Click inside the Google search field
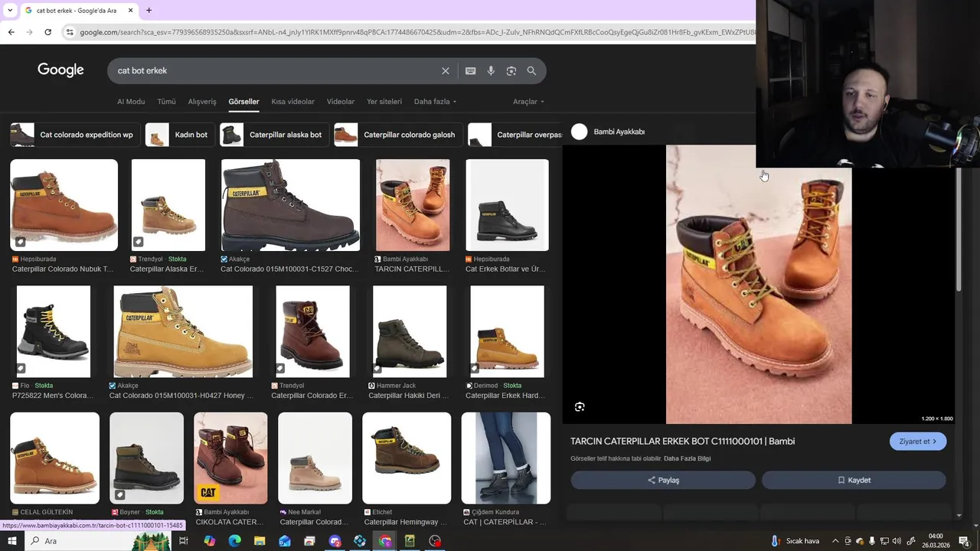The image size is (980, 551). [x=276, y=70]
